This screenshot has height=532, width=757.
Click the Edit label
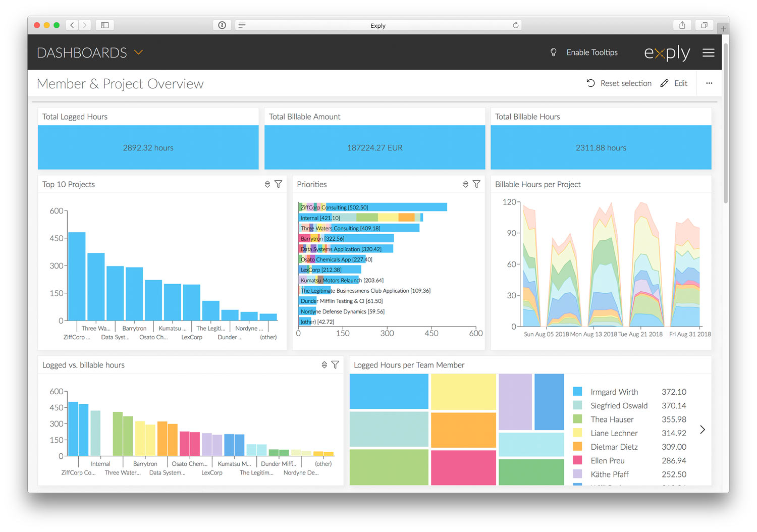[681, 83]
